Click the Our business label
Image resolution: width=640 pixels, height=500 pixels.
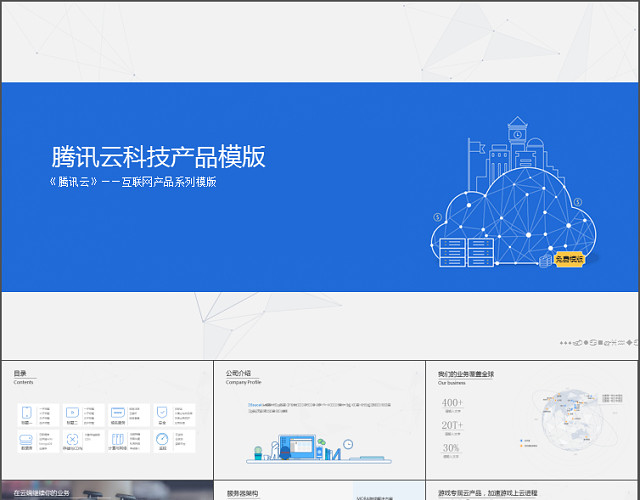point(451,383)
